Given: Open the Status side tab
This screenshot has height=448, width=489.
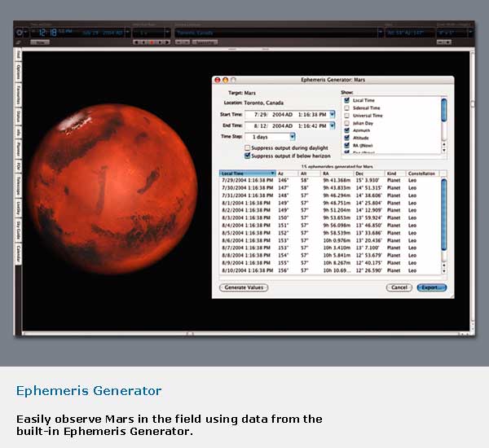Looking at the screenshot, I should (x=19, y=116).
